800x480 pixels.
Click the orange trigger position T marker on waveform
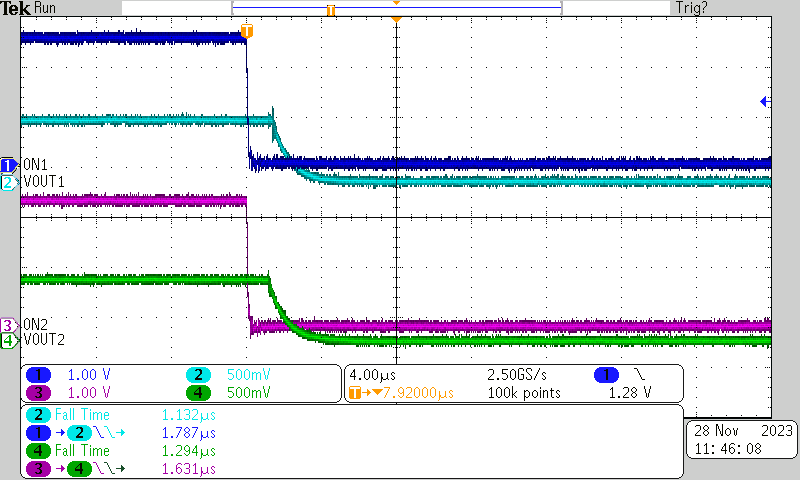(246, 31)
